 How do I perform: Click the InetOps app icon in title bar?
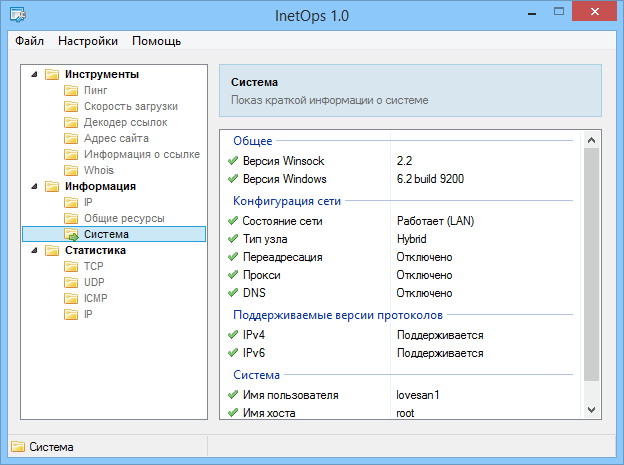pos(18,14)
